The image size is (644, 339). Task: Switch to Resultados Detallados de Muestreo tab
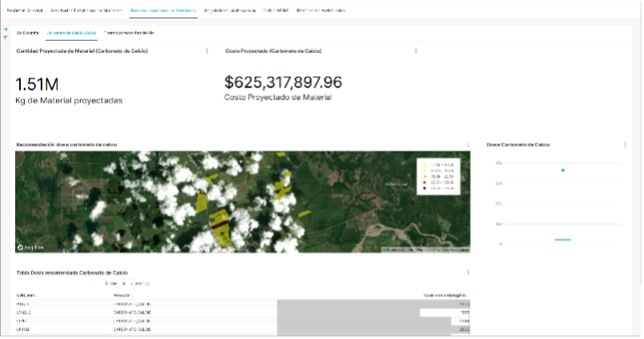click(86, 11)
